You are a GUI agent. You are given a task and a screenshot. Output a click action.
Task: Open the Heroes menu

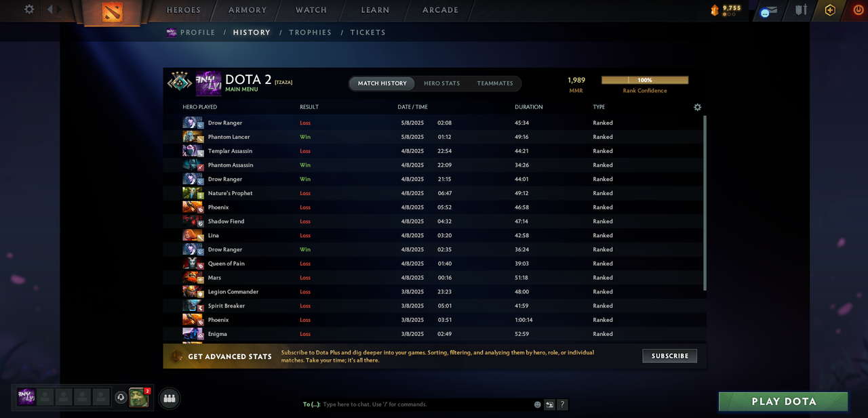[x=184, y=10]
